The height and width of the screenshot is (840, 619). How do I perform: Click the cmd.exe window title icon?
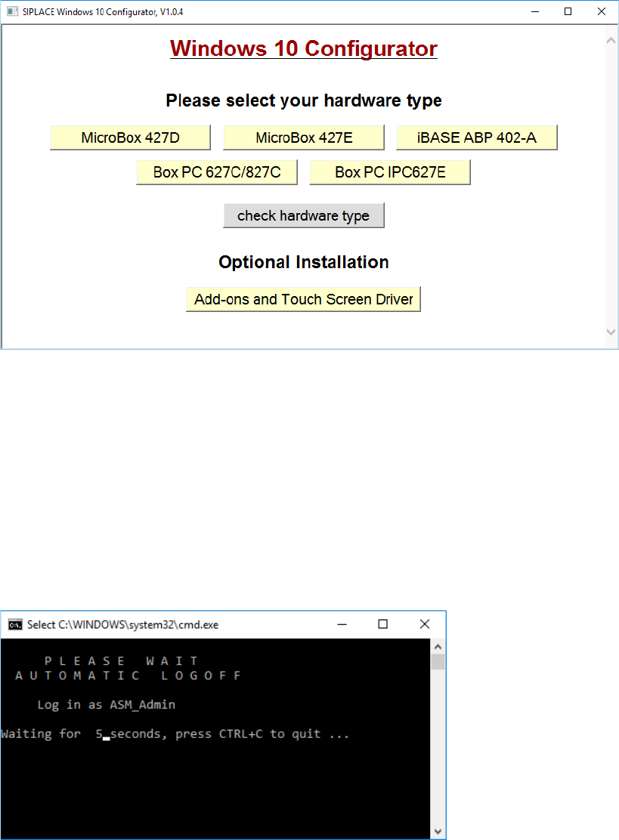(x=15, y=625)
